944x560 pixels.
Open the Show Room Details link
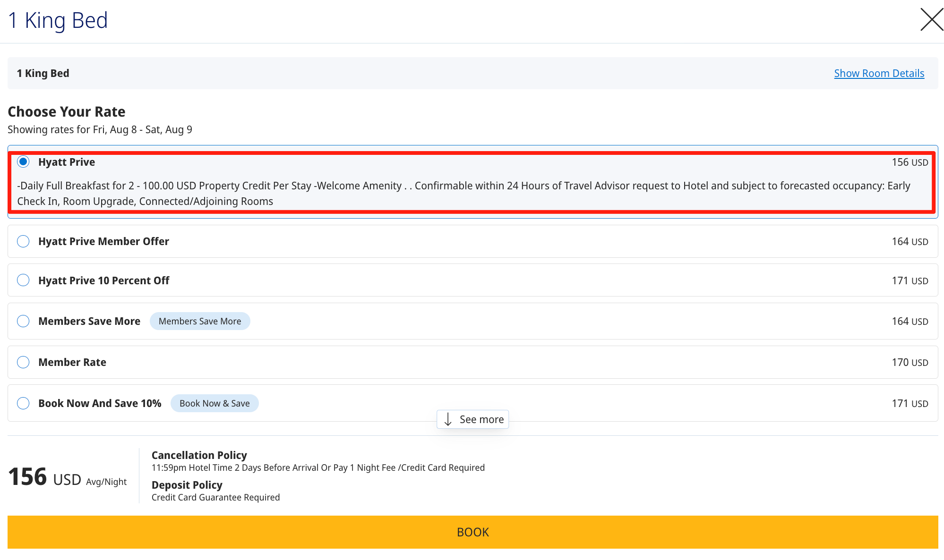tap(879, 73)
